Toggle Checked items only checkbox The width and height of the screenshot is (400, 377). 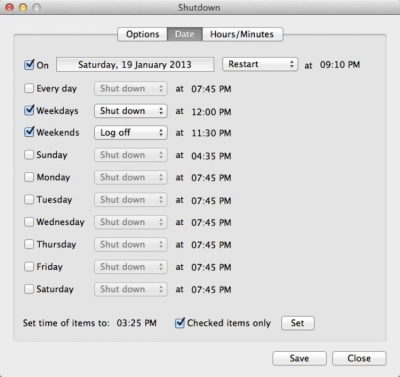tap(180, 323)
